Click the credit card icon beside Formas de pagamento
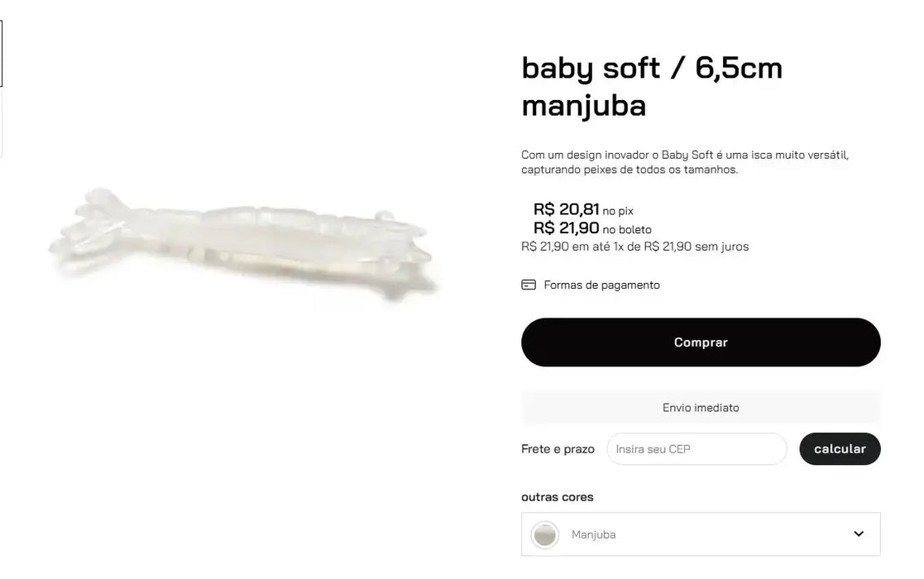 pyautogui.click(x=529, y=285)
